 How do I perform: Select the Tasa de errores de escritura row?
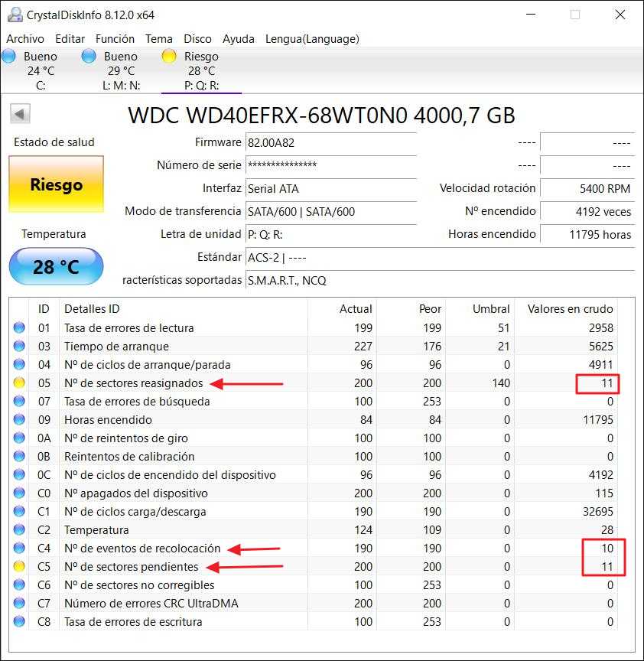314,621
